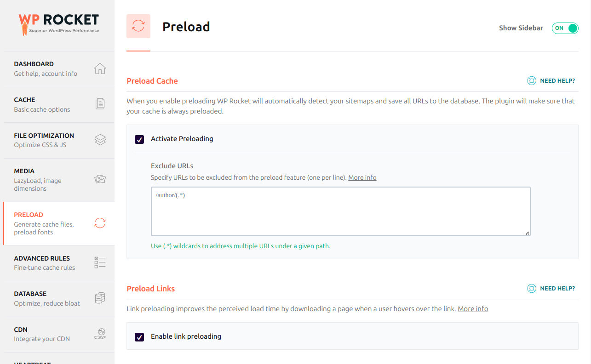This screenshot has height=364, width=591.
Task: Disable the Enable link preloading checkbox
Action: (139, 337)
